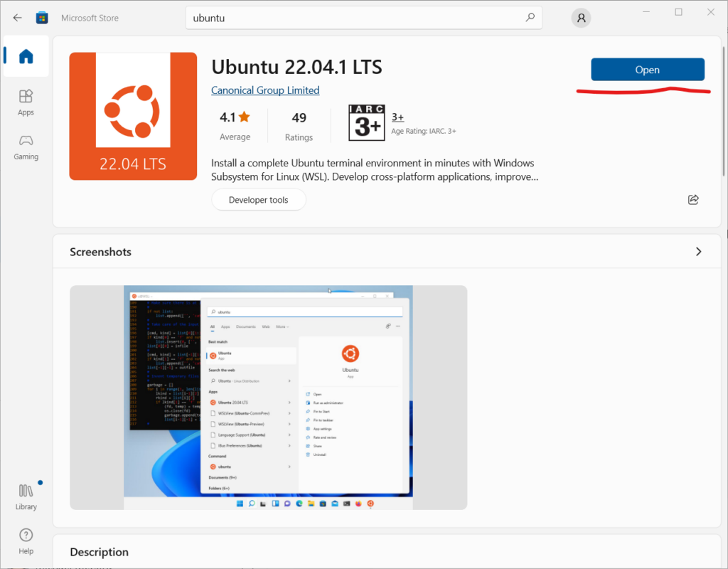Screen dimensions: 728x569
Task: Click the 3+ age rating link
Action: [398, 117]
